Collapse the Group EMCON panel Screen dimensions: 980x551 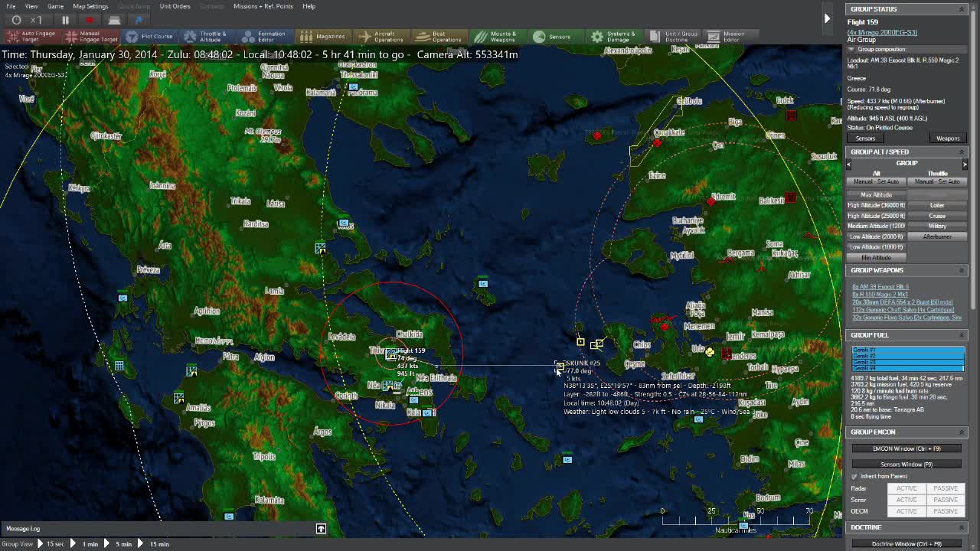click(962, 432)
